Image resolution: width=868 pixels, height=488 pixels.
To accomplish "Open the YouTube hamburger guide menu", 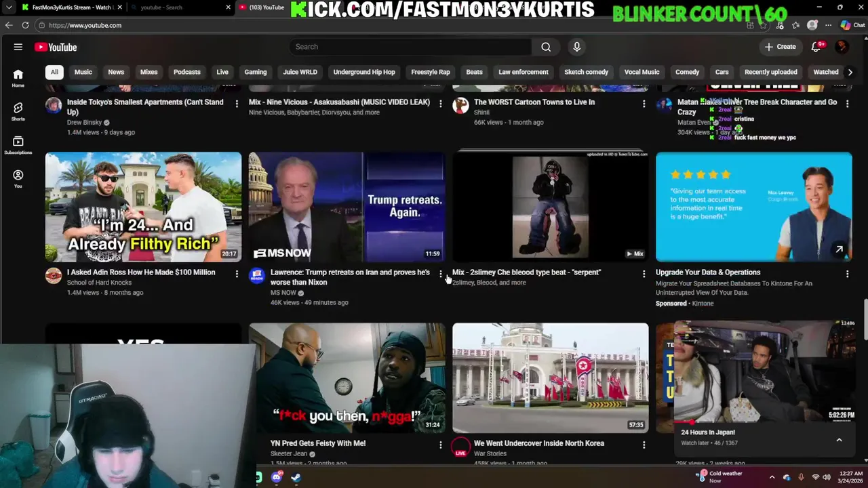I will (x=18, y=47).
